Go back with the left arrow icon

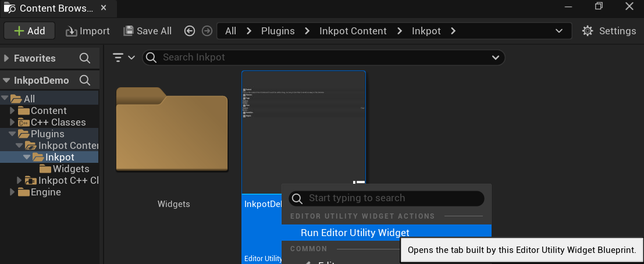click(189, 31)
